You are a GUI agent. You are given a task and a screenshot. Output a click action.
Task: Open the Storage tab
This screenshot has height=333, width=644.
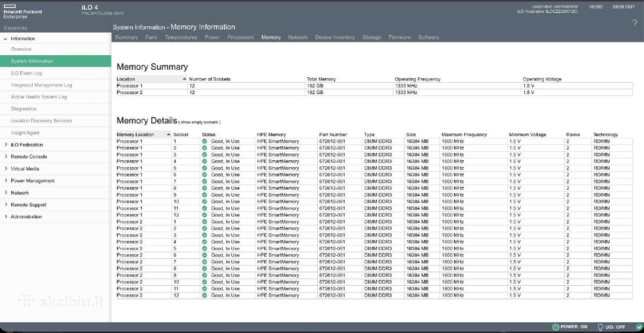coord(371,38)
